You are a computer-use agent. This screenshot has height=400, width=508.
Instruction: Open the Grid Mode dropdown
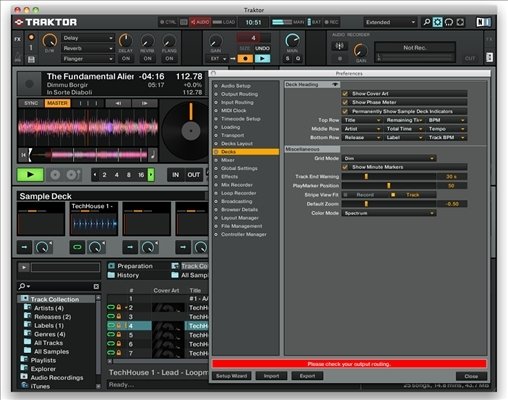(x=389, y=158)
